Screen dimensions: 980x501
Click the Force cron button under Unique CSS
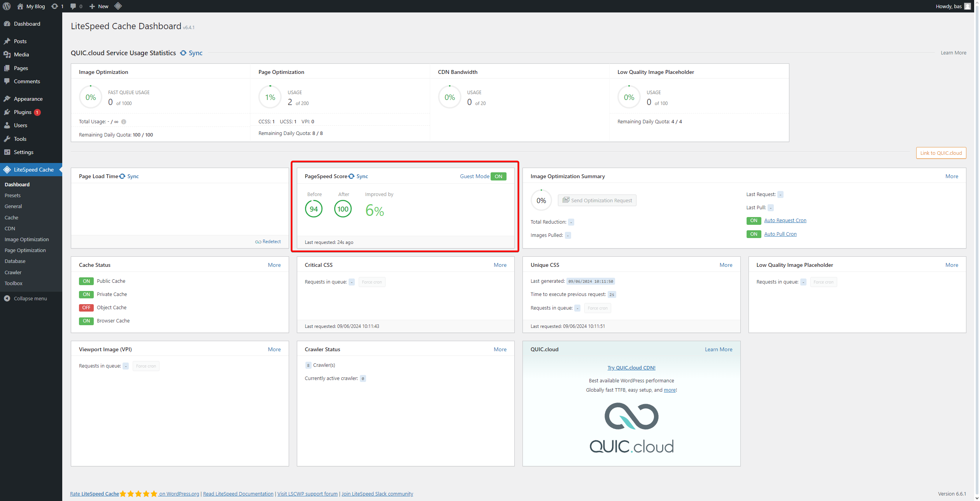click(x=597, y=308)
